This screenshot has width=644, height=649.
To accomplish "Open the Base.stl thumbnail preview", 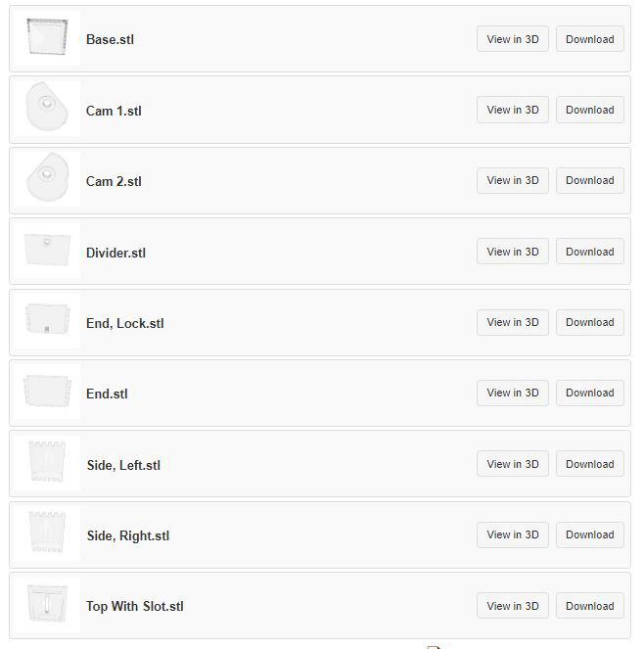I will click(47, 37).
